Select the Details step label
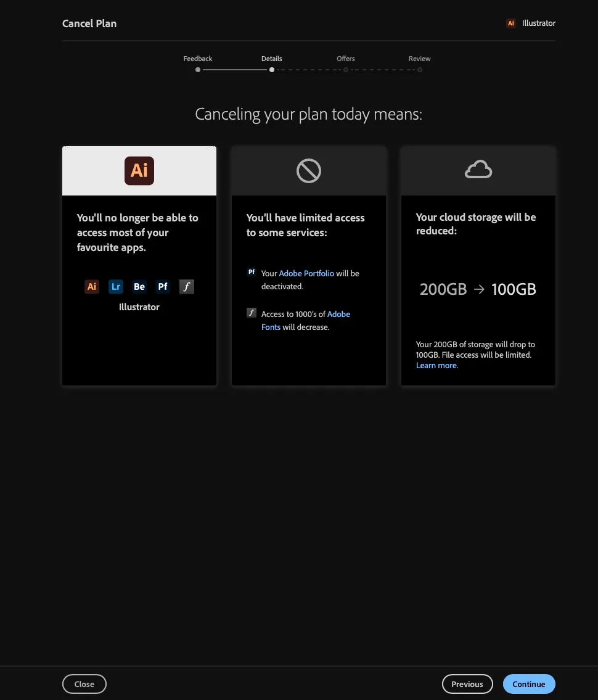Viewport: 598px width, 700px height. point(271,59)
